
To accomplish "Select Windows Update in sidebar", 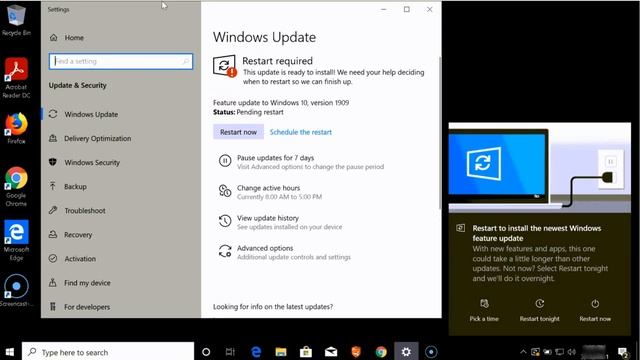I will pyautogui.click(x=84, y=114).
